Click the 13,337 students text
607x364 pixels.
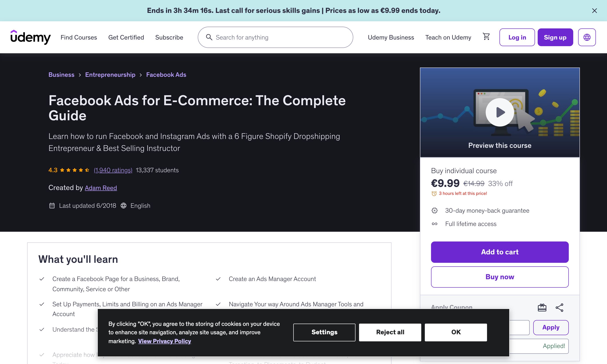pos(157,170)
